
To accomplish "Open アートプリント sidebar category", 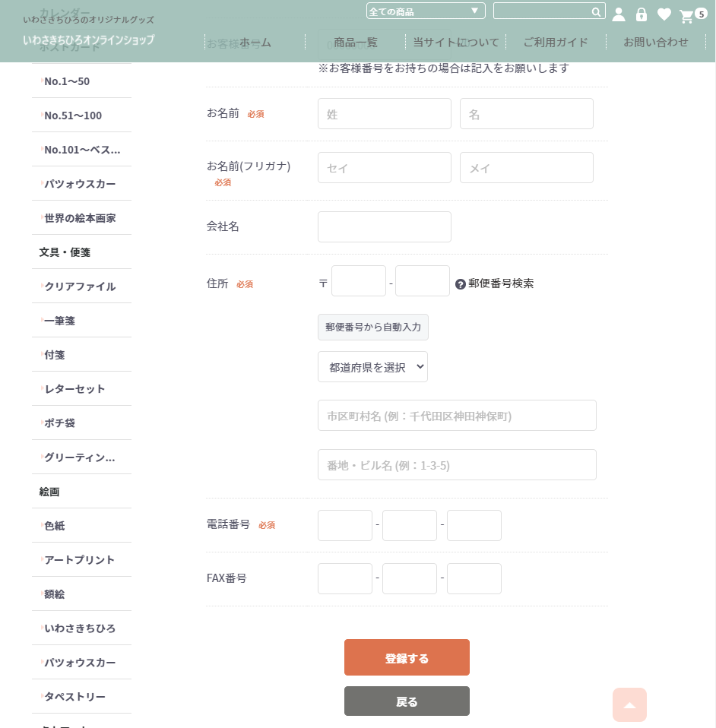I will point(82,560).
